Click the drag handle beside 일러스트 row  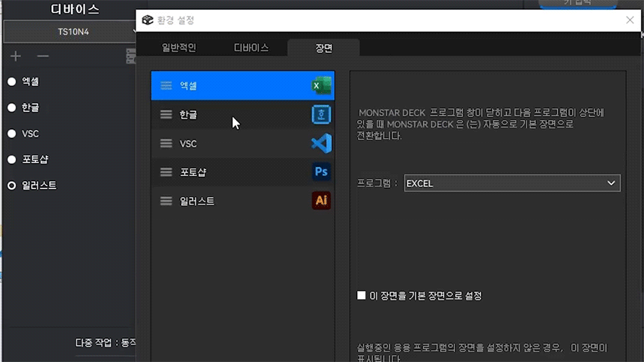point(166,202)
